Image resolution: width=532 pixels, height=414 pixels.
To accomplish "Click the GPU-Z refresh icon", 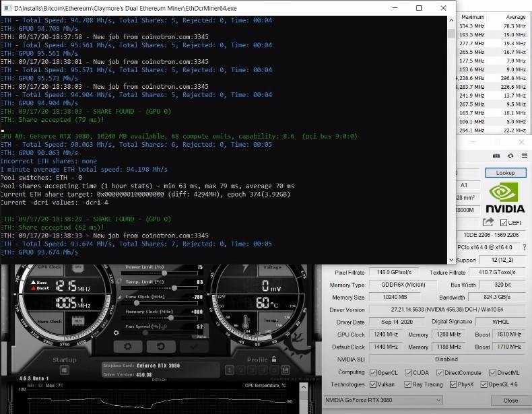I will click(510, 156).
